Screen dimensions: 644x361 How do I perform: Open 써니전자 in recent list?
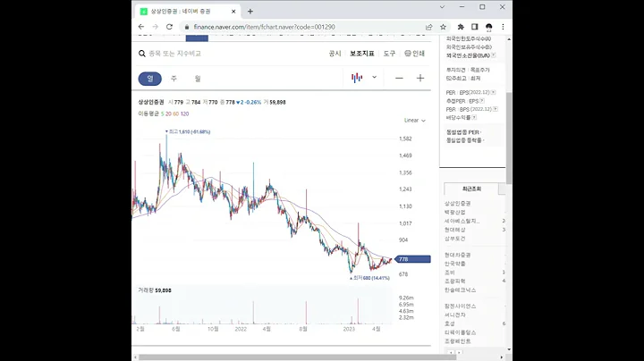pyautogui.click(x=455, y=315)
